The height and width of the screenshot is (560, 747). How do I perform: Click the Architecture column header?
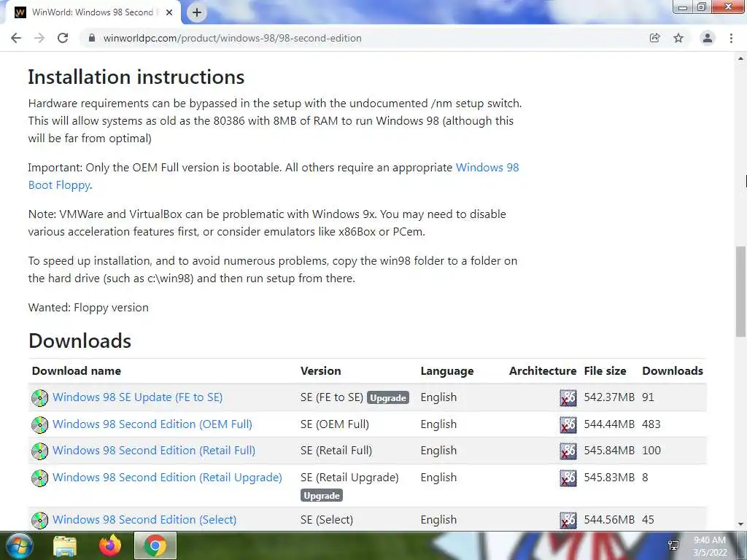pyautogui.click(x=543, y=370)
